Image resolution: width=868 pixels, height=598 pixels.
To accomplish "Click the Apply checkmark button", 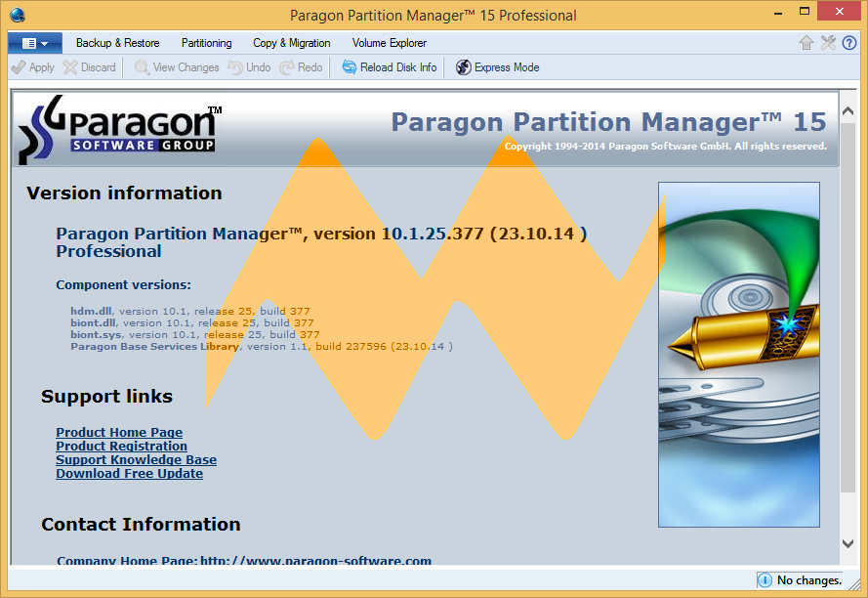I will [x=32, y=67].
